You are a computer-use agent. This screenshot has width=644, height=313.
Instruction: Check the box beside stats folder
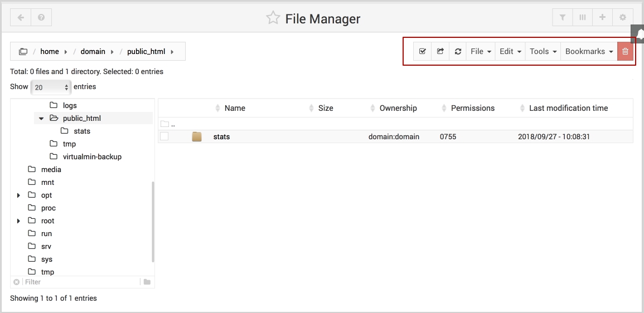(x=164, y=136)
